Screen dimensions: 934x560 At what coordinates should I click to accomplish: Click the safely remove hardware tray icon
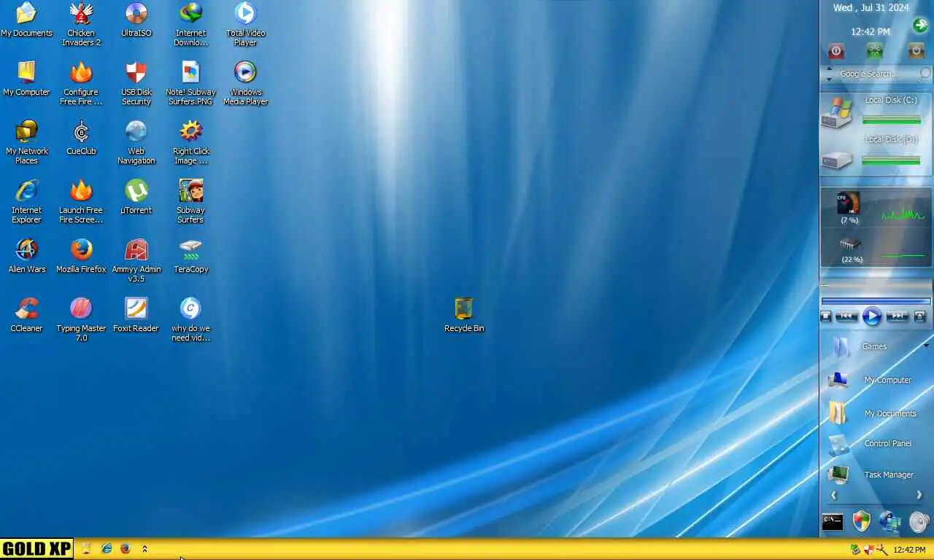pyautogui.click(x=856, y=550)
